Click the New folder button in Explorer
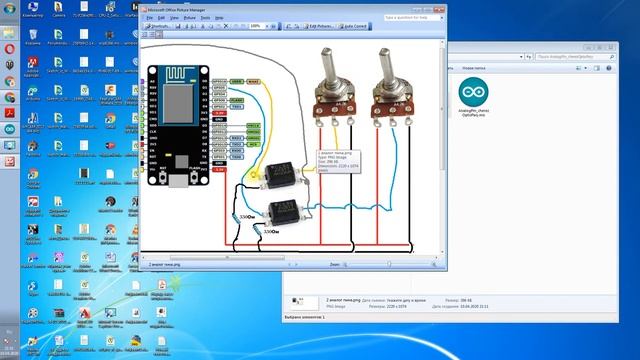 473,68
